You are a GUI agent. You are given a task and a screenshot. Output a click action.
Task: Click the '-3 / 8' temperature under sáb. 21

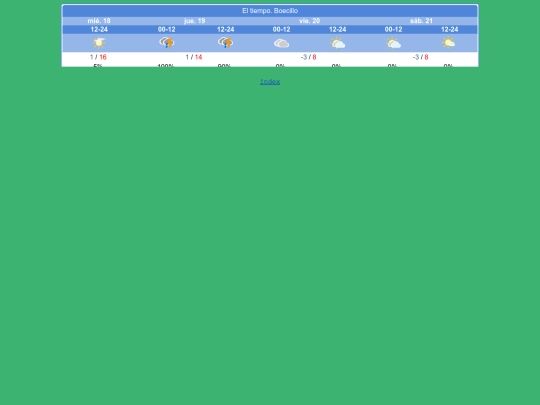click(x=420, y=57)
